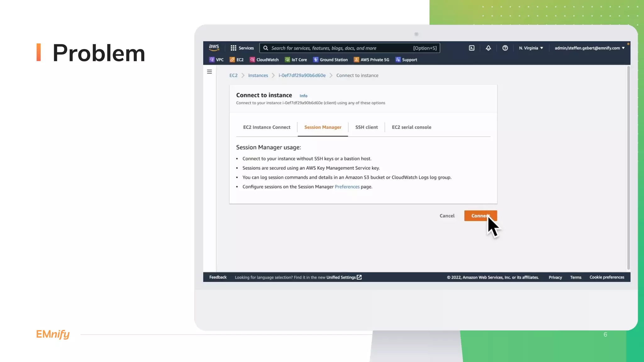Open the Ground Station favorites shortcut
The height and width of the screenshot is (362, 644).
[x=330, y=60]
